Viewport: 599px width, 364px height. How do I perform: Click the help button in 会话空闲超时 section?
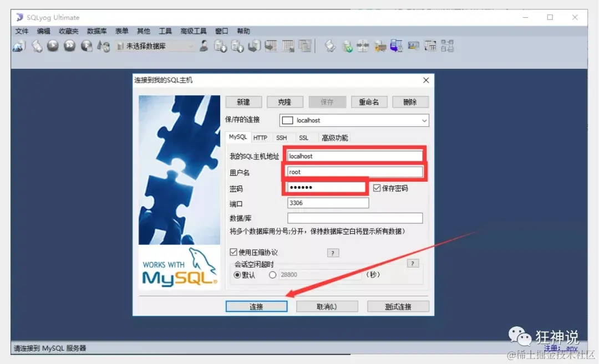413,263
